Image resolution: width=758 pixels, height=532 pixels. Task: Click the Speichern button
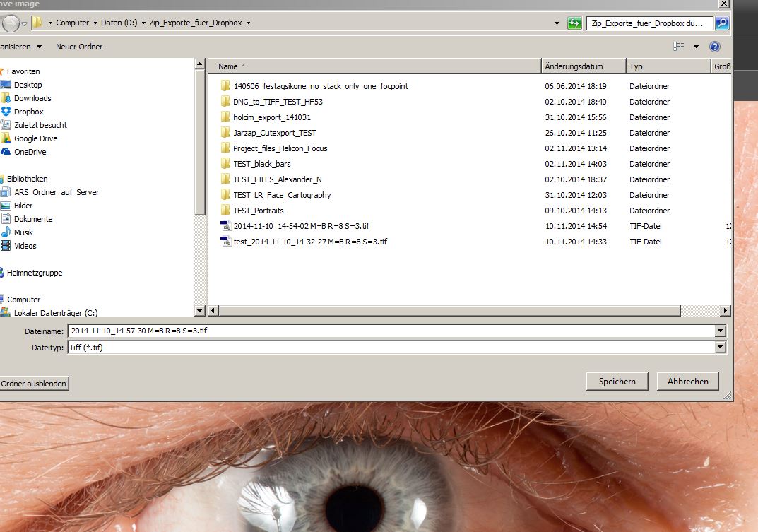point(617,382)
